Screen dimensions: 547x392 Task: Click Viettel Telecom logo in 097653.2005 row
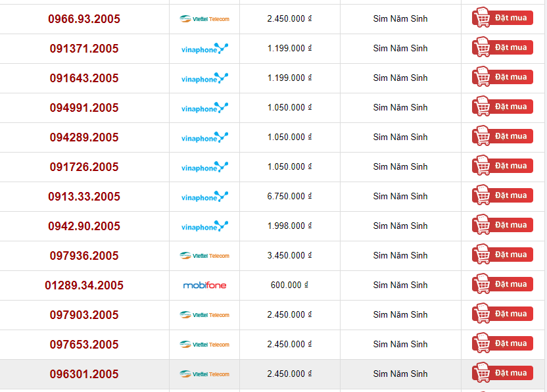(x=204, y=345)
